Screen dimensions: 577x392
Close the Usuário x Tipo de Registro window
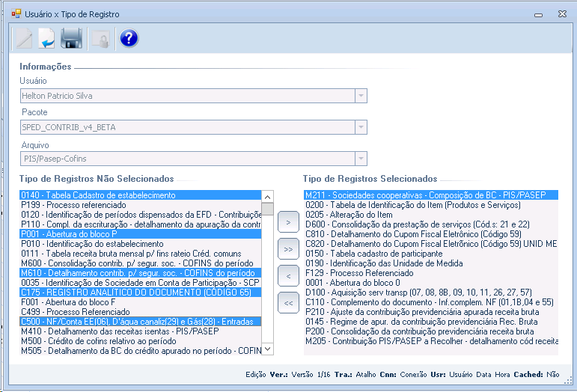click(x=562, y=14)
